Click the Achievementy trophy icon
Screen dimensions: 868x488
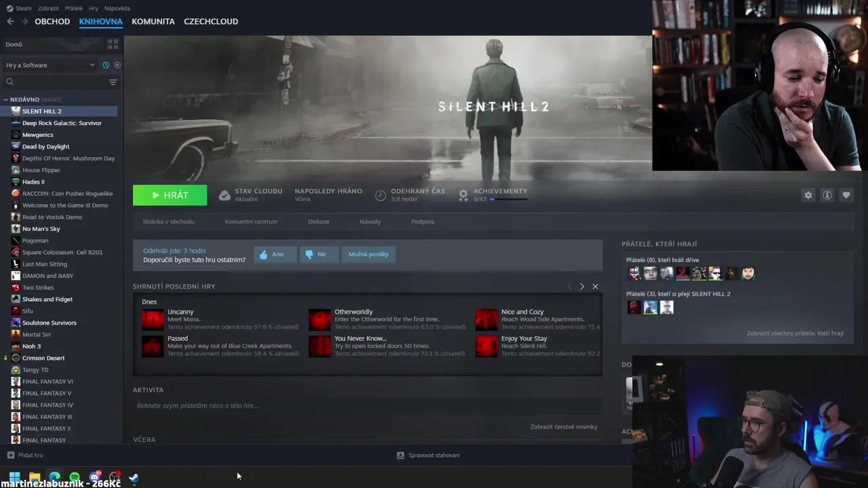click(463, 195)
